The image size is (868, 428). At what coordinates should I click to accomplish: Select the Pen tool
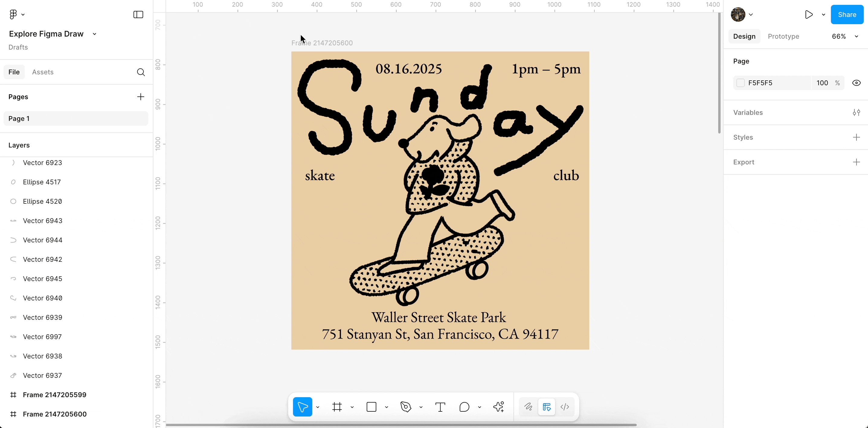point(406,407)
